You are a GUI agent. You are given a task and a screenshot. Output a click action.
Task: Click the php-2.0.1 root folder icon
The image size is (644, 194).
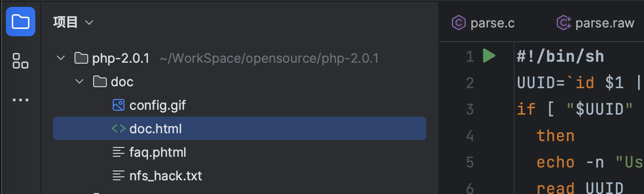coord(81,58)
